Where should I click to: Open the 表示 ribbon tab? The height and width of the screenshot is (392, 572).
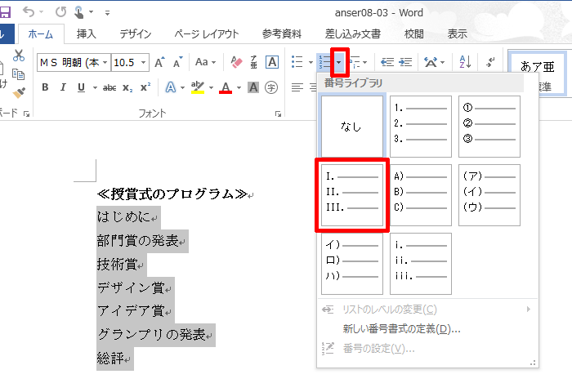tap(457, 34)
